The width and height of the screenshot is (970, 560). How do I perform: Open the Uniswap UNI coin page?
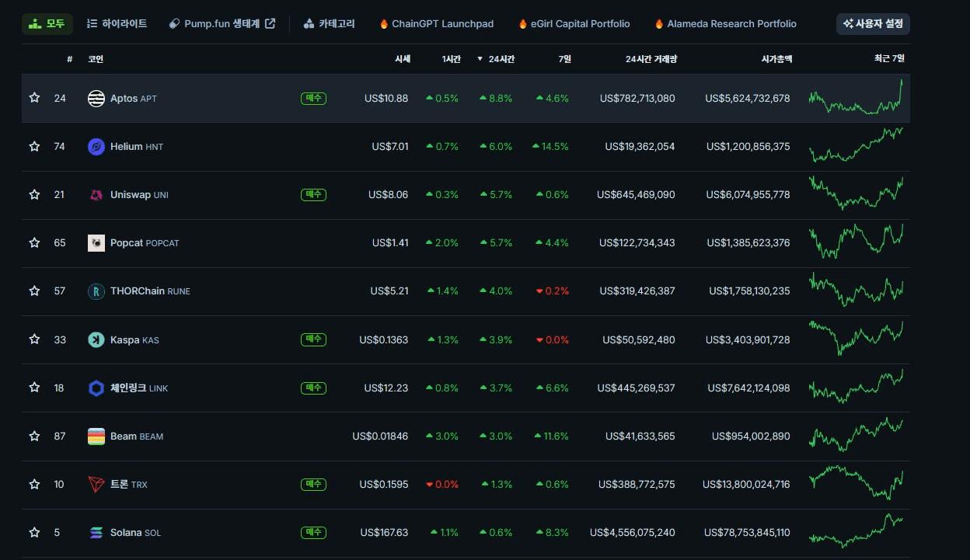pos(139,195)
